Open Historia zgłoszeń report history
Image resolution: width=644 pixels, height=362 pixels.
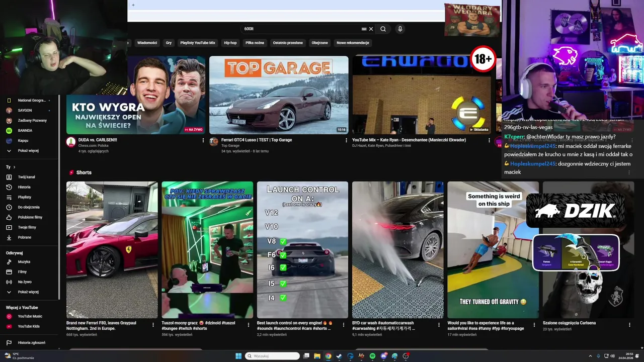(x=31, y=343)
